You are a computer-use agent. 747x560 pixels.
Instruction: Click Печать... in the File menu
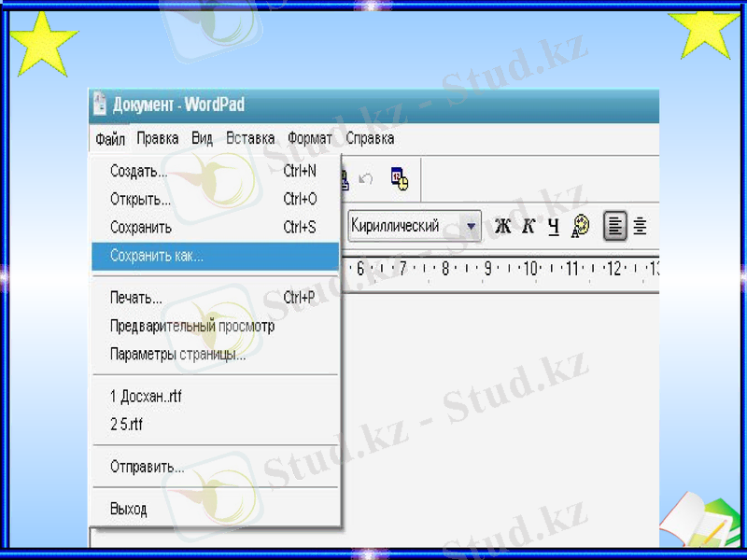(136, 299)
